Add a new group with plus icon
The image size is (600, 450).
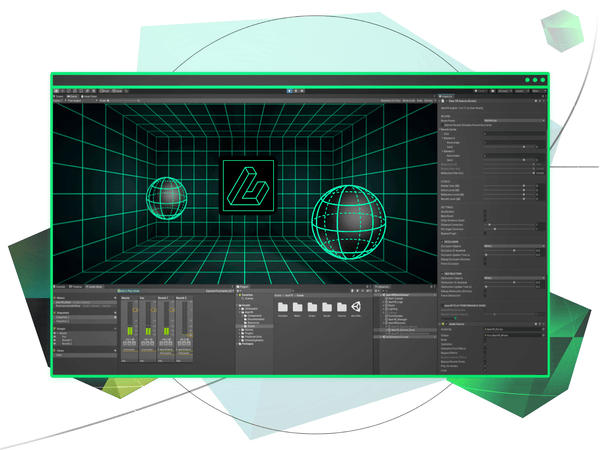115,328
